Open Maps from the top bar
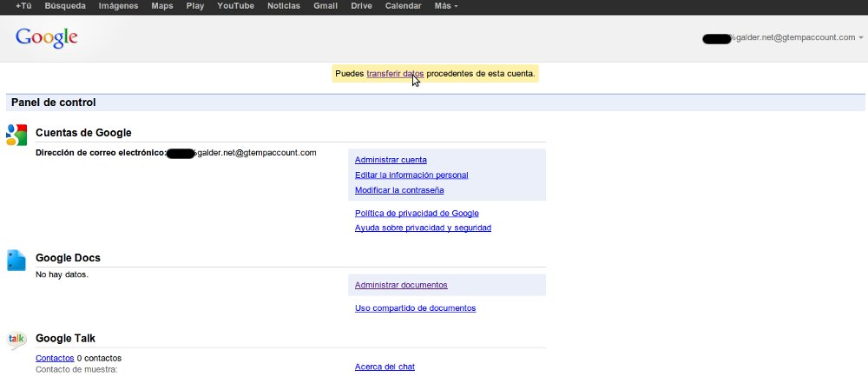This screenshot has height=390, width=868. (x=162, y=6)
